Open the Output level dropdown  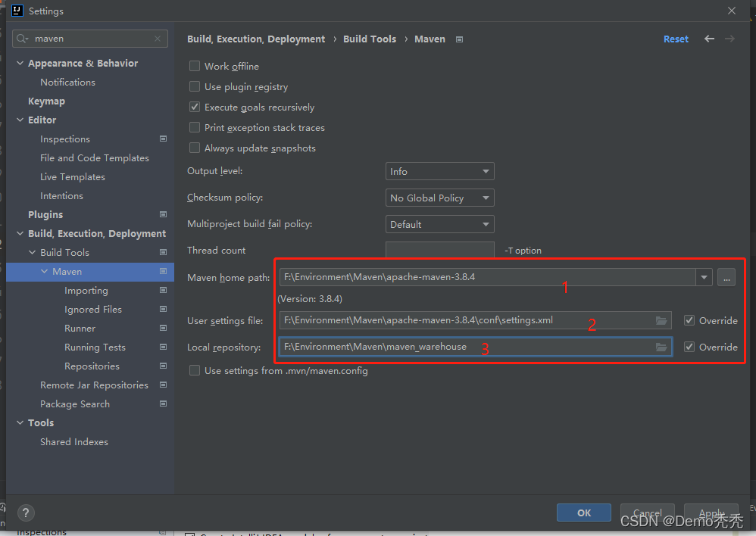(439, 171)
